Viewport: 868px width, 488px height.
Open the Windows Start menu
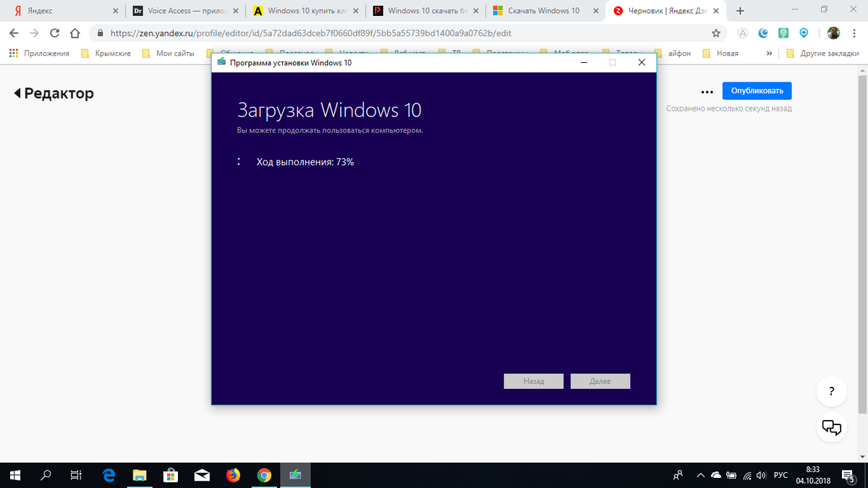click(15, 475)
